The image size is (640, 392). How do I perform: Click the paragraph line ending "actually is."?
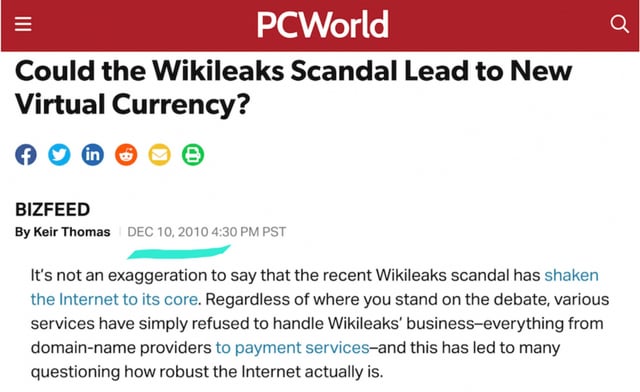pos(207,372)
